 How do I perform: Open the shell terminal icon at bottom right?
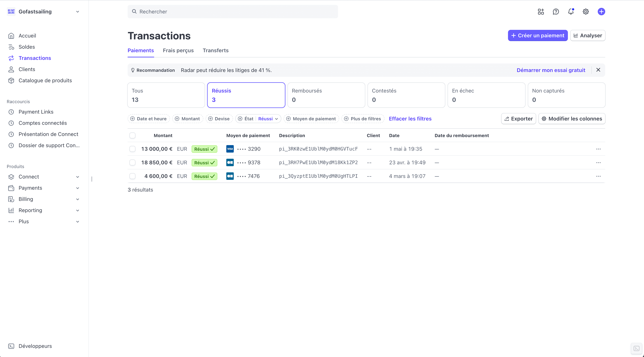point(637,348)
